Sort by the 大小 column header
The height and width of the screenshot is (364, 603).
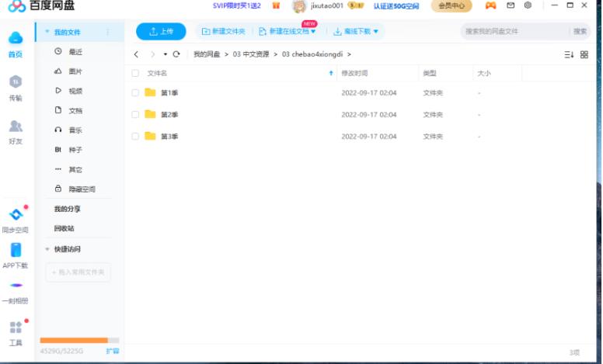[484, 73]
